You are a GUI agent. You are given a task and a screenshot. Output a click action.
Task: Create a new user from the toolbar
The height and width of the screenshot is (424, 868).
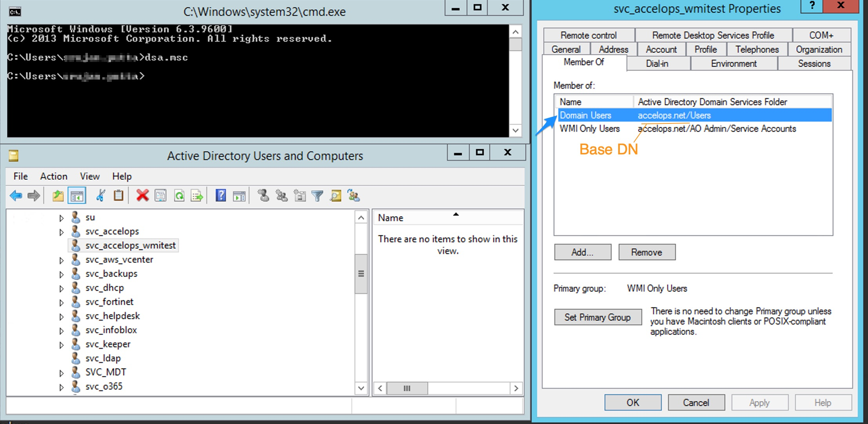coord(263,196)
